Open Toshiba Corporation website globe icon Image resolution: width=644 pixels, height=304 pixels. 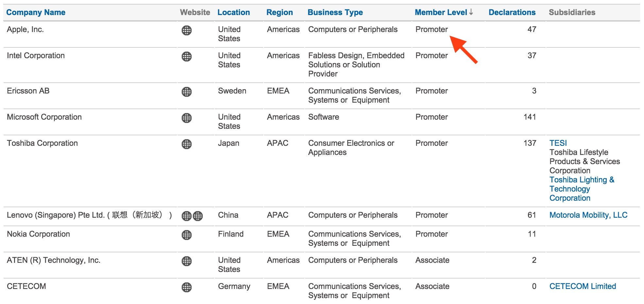[186, 144]
